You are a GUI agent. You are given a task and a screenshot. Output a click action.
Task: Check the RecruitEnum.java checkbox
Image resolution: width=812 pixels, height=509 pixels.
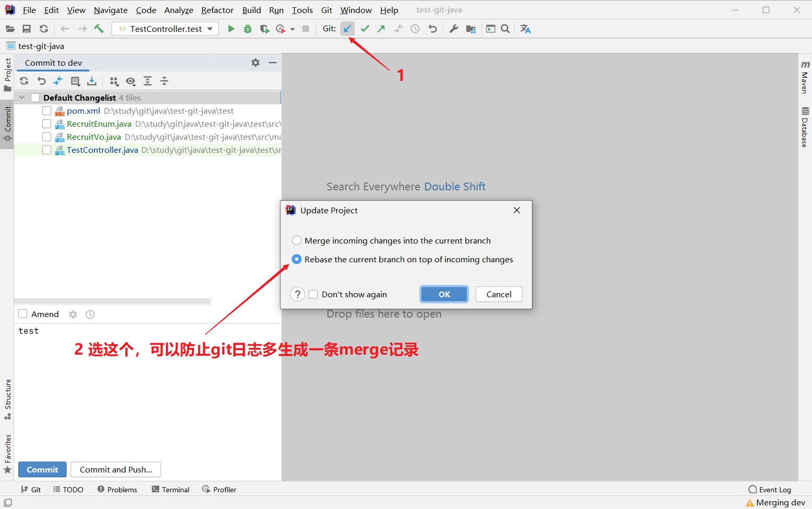[x=46, y=124]
